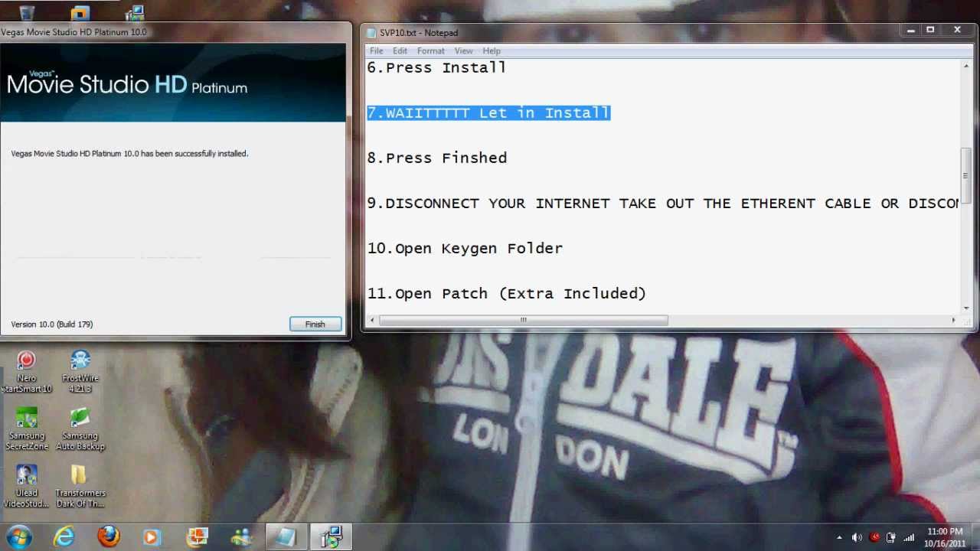Viewport: 980px width, 551px height.
Task: Click red tray icon in notification area
Action: click(x=874, y=537)
